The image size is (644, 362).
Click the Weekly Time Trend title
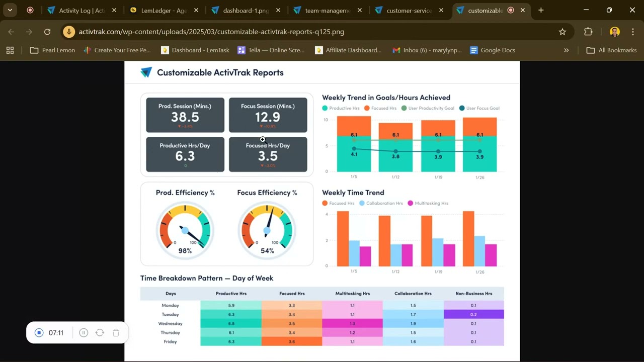coord(353,193)
